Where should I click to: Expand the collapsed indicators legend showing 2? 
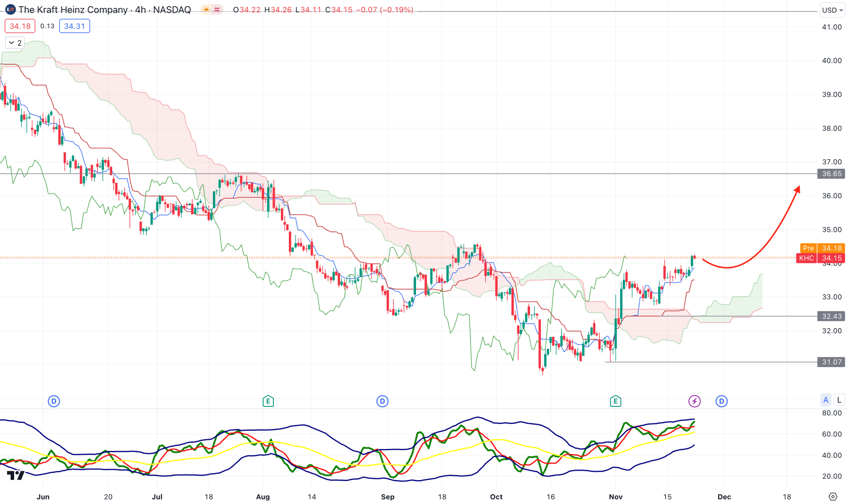pos(15,43)
